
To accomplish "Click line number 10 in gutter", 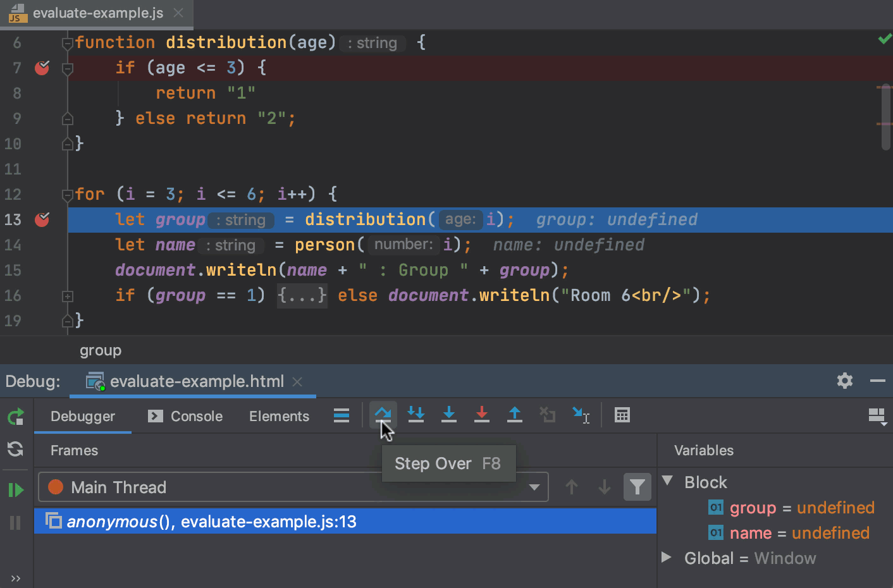I will [x=13, y=144].
